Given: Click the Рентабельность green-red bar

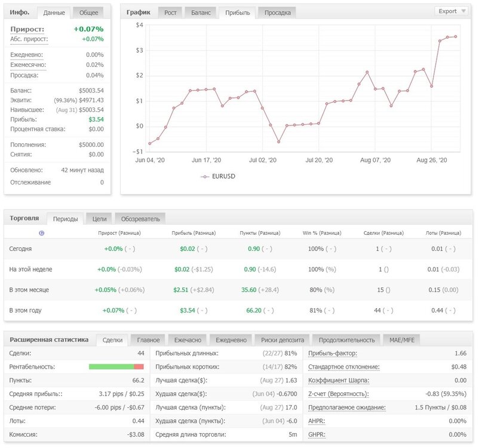Looking at the screenshot, I should (116, 367).
